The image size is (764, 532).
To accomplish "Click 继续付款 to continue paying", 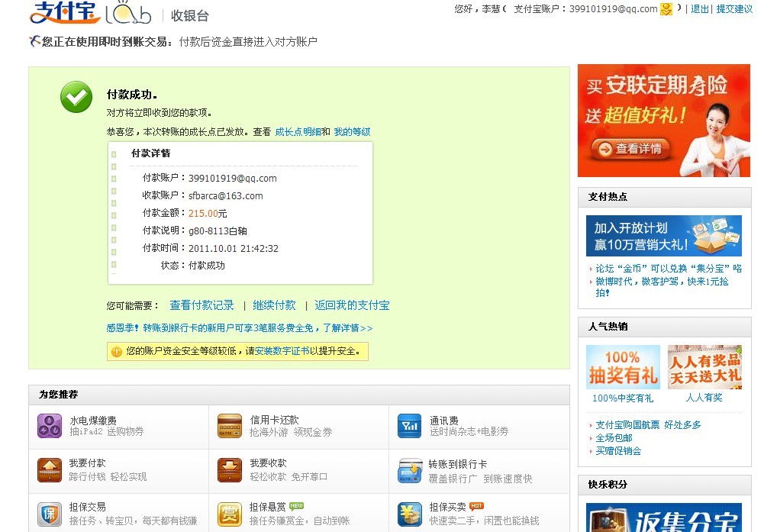I will [274, 305].
